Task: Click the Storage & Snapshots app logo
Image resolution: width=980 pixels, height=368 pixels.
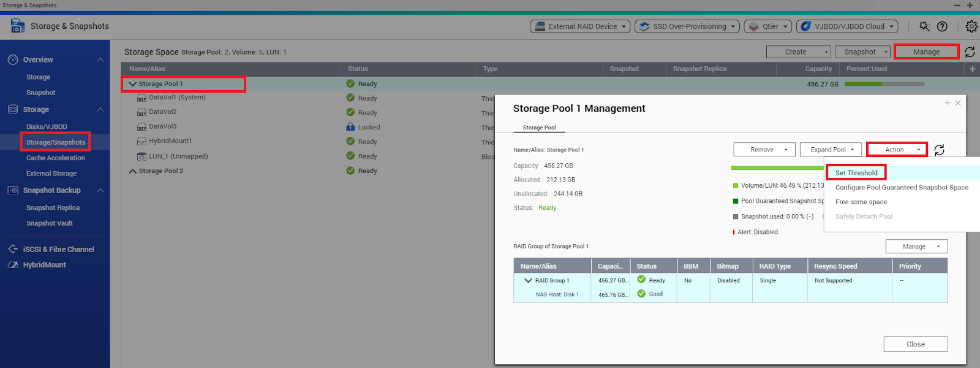Action: [x=18, y=26]
